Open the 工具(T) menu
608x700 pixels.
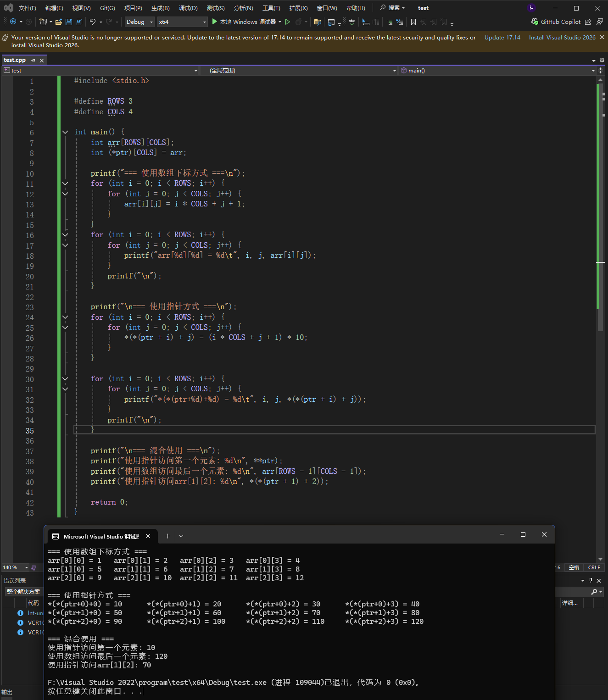pyautogui.click(x=271, y=8)
